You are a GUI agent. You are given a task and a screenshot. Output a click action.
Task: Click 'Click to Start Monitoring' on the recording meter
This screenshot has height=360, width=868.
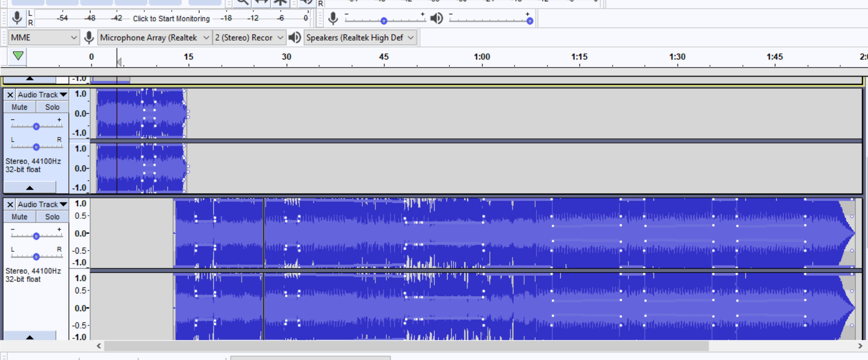pos(171,18)
